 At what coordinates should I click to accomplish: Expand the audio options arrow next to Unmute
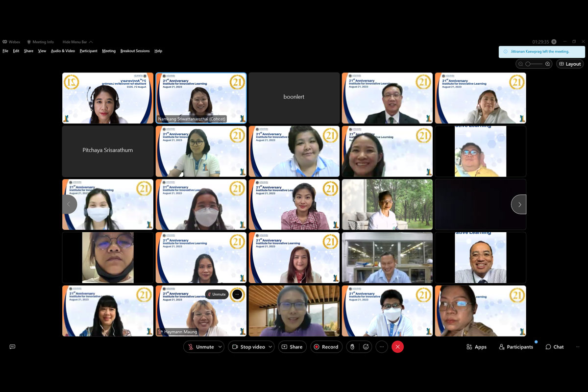click(x=220, y=347)
